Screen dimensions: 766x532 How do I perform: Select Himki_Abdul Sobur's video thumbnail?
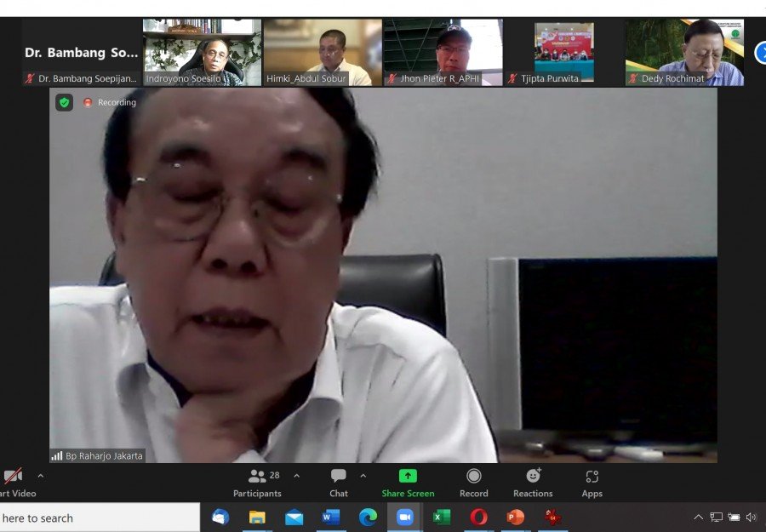coord(323,52)
